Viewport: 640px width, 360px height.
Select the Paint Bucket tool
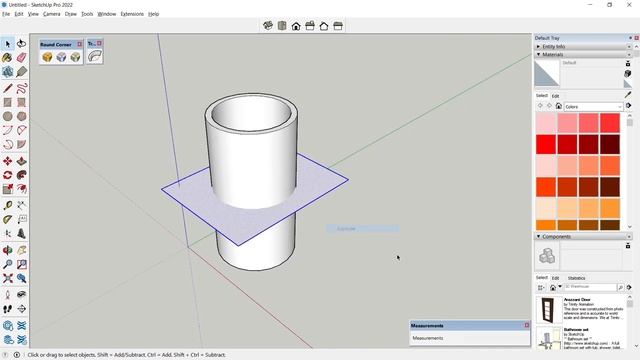tap(8, 58)
